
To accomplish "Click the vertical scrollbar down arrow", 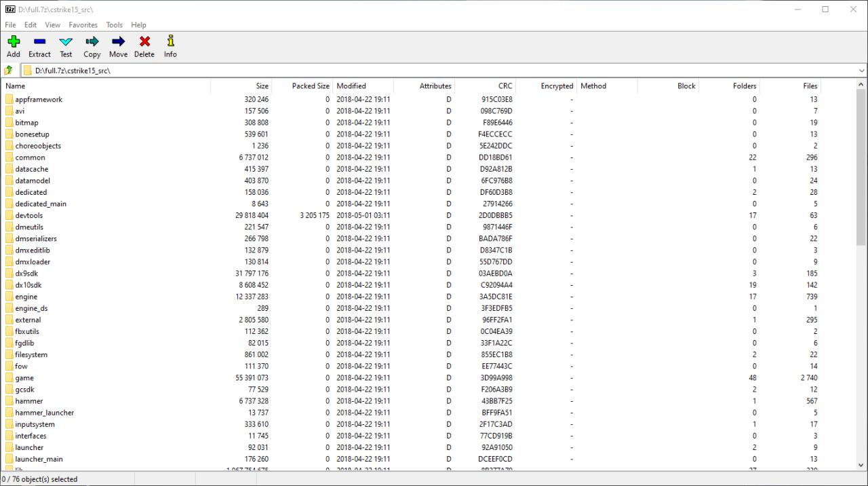I will [861, 465].
